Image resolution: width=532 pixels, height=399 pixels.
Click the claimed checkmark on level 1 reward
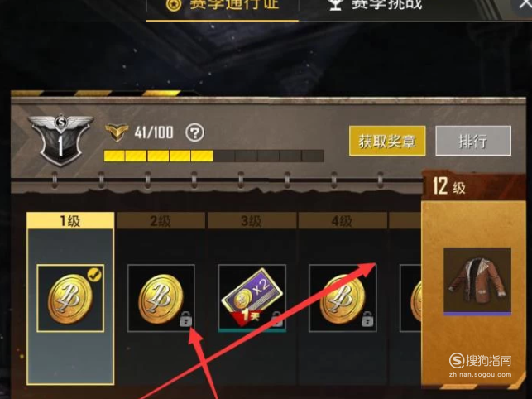[x=94, y=275]
